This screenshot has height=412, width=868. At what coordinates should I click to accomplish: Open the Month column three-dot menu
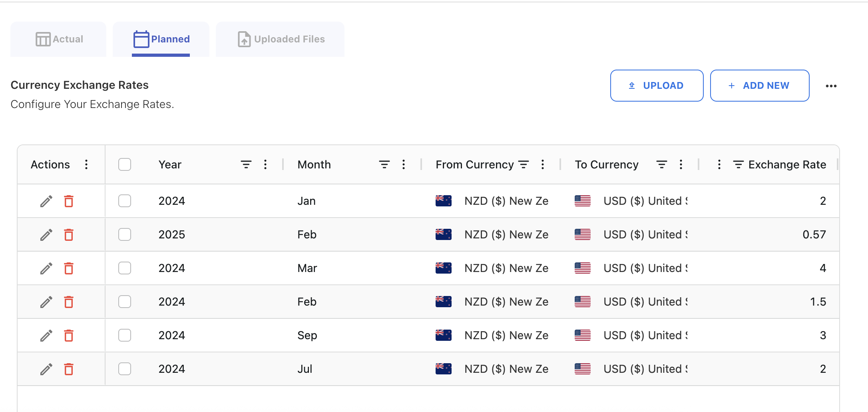[404, 164]
